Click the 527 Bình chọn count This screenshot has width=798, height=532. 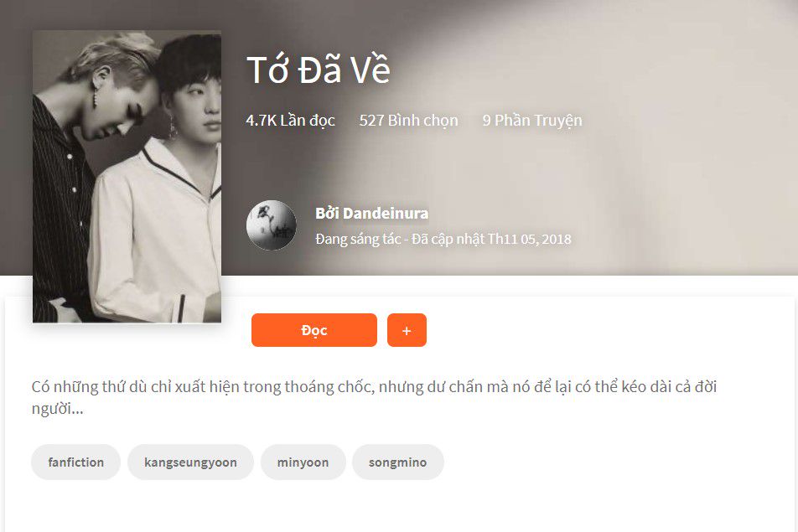(409, 121)
